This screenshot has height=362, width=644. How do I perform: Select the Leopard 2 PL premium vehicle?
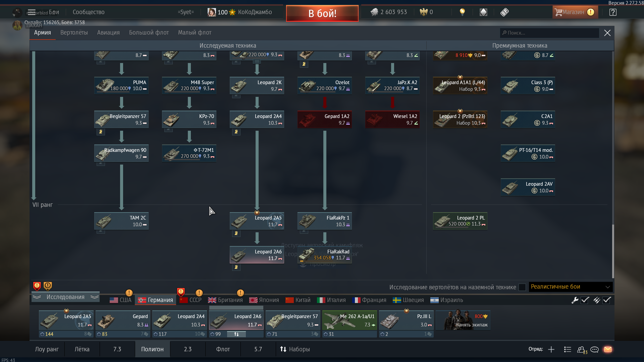coord(460,221)
